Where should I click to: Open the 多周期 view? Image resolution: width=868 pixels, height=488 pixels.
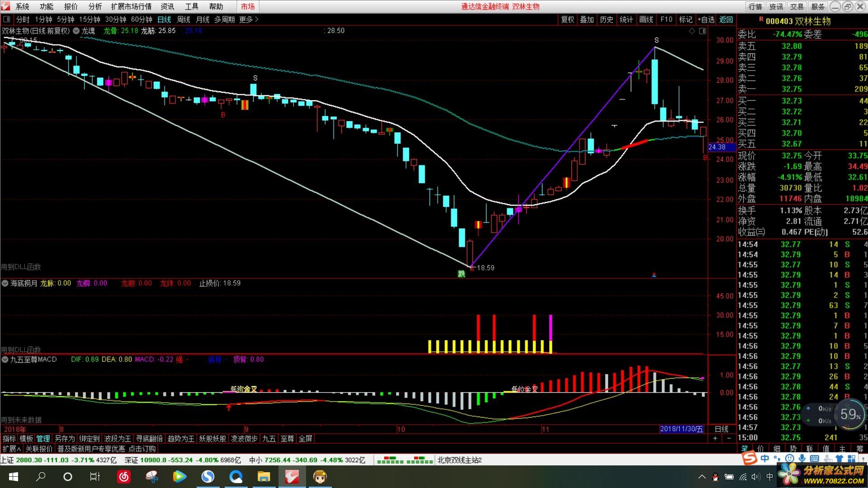point(224,19)
